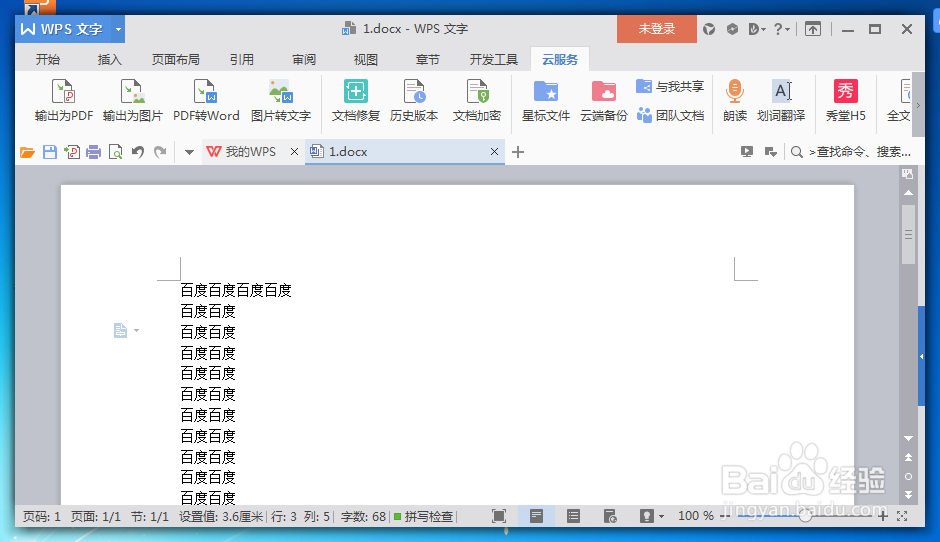
Task: Switch to 插入 ribbon tab
Action: [x=110, y=59]
